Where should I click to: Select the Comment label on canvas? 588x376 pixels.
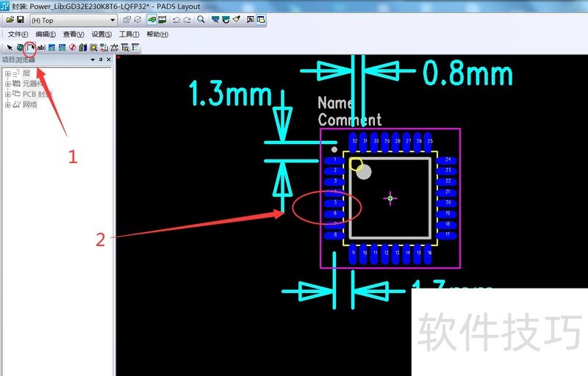pyautogui.click(x=350, y=120)
